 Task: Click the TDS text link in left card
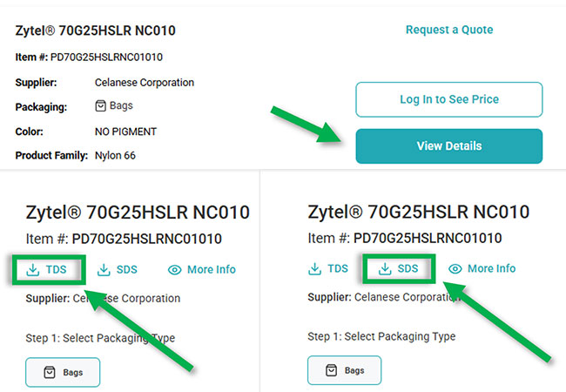[x=57, y=270]
